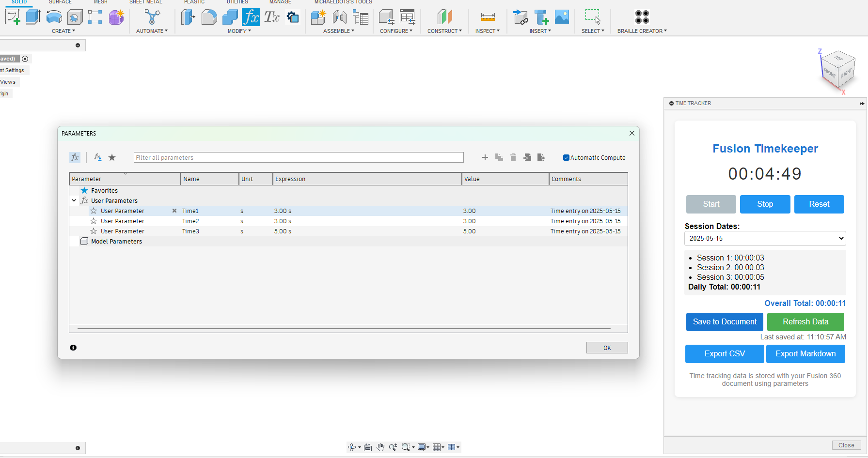Click Refresh Data button
Screen dimensions: 868x458
805,322
